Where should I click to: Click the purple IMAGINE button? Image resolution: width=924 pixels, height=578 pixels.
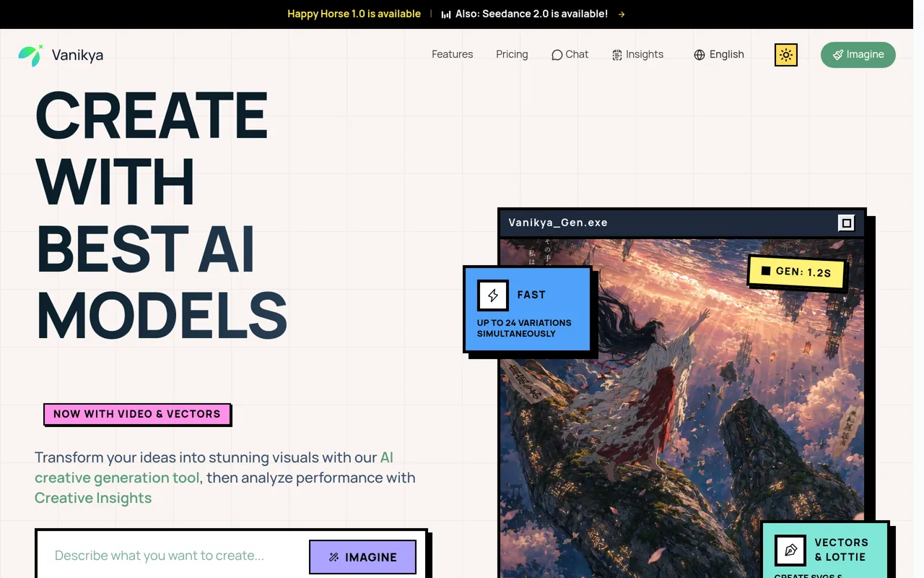pos(363,557)
